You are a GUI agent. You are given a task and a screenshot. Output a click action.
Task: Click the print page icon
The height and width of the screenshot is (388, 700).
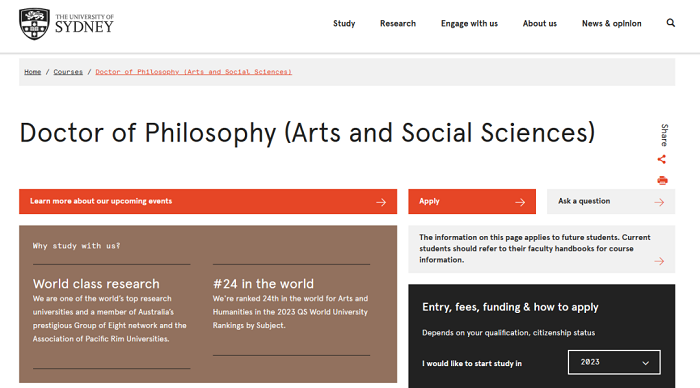(x=662, y=180)
